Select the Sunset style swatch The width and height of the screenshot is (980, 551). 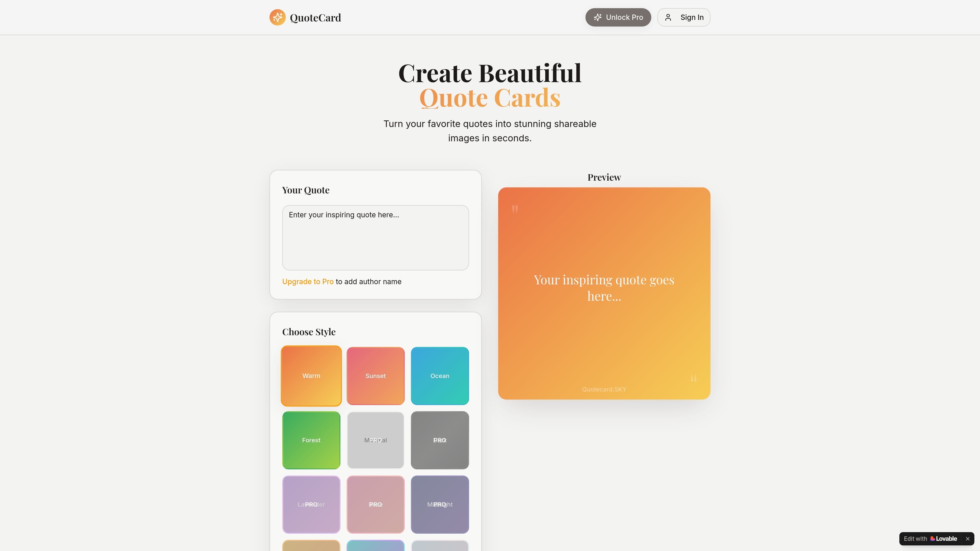[375, 376]
